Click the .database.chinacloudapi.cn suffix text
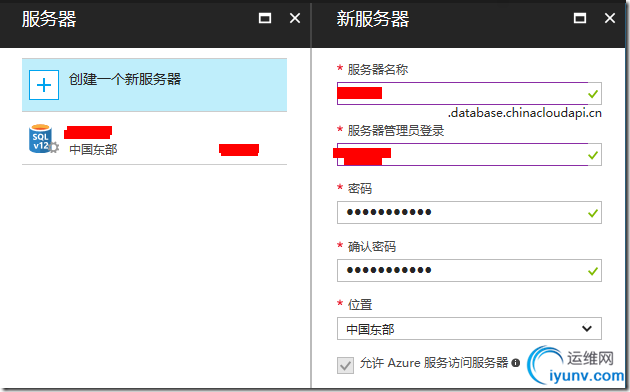Viewport: 630px width, 392px height. click(525, 113)
